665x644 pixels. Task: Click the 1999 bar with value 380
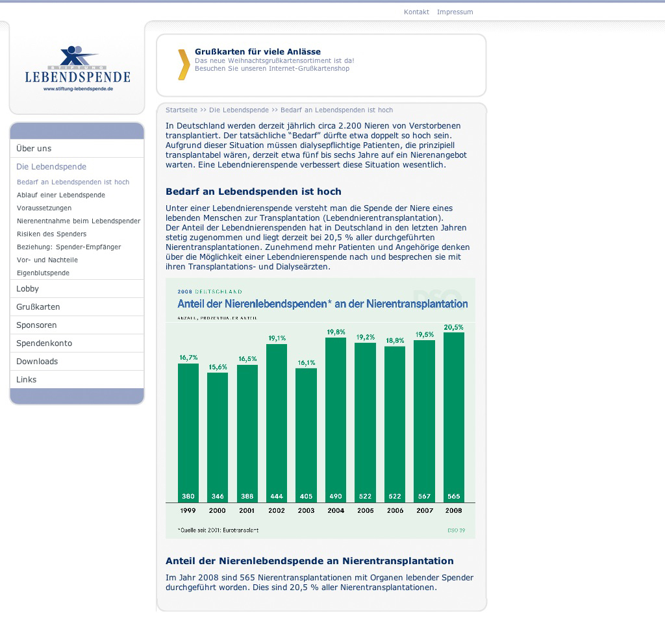pos(188,433)
